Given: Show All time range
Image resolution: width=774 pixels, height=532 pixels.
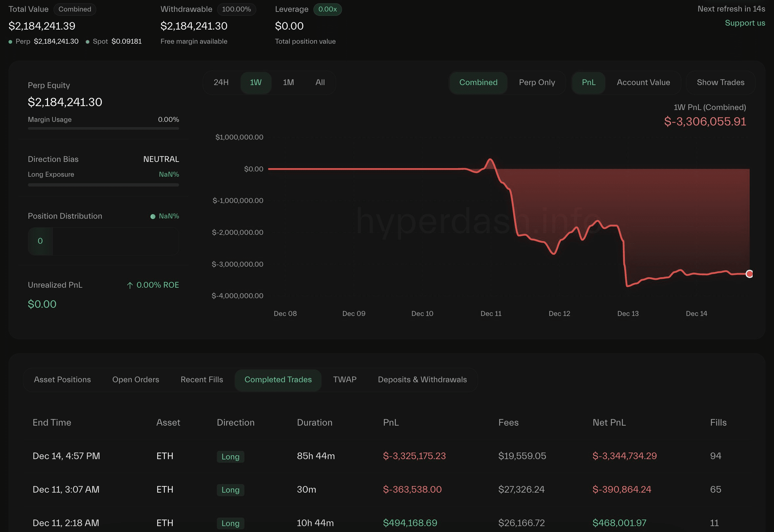Looking at the screenshot, I should coord(320,82).
